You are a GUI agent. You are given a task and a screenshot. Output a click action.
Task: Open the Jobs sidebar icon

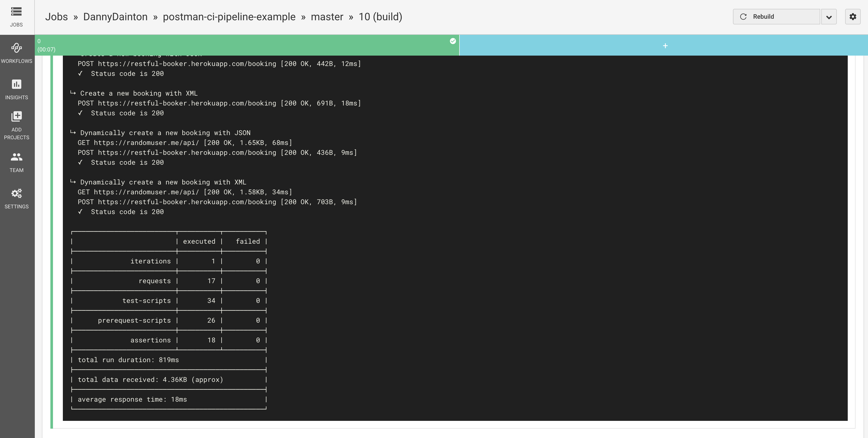tap(16, 11)
